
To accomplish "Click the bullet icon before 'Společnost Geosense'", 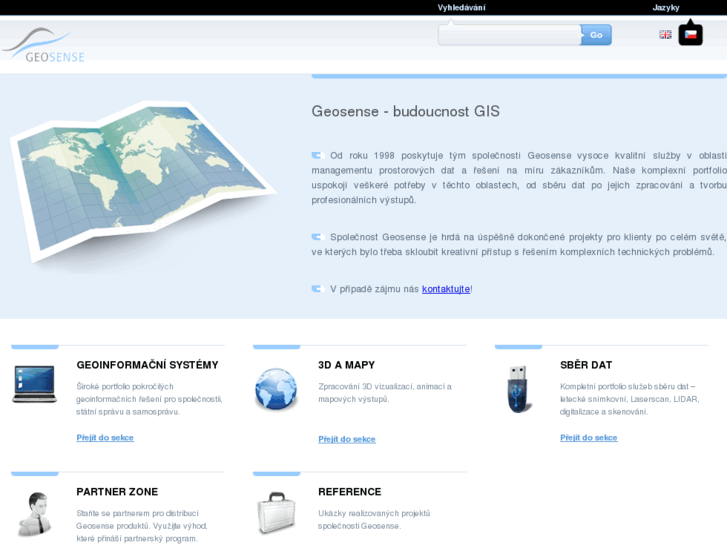I will (317, 237).
